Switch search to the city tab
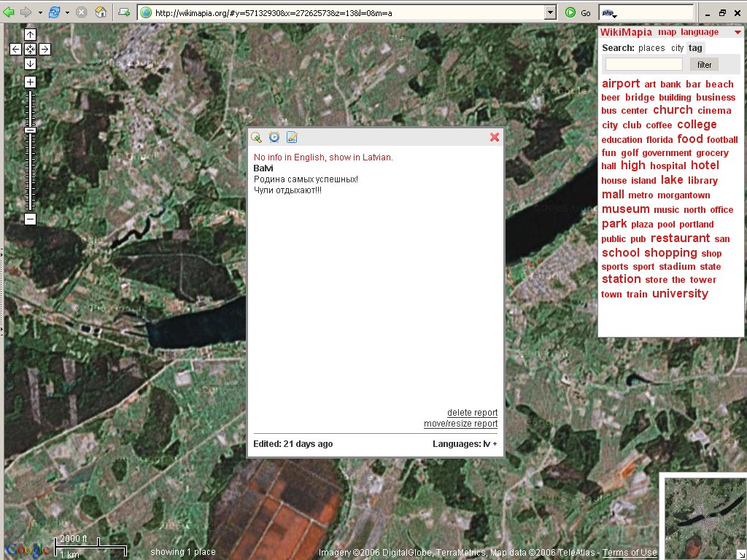 click(678, 48)
